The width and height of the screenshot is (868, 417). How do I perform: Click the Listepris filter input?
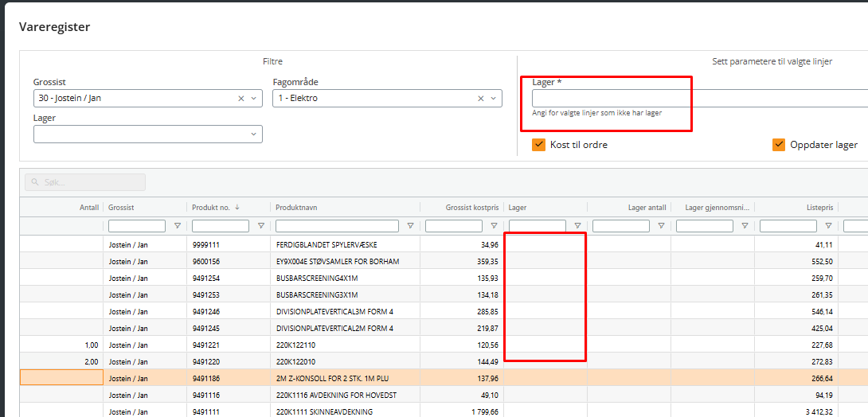[x=788, y=226]
